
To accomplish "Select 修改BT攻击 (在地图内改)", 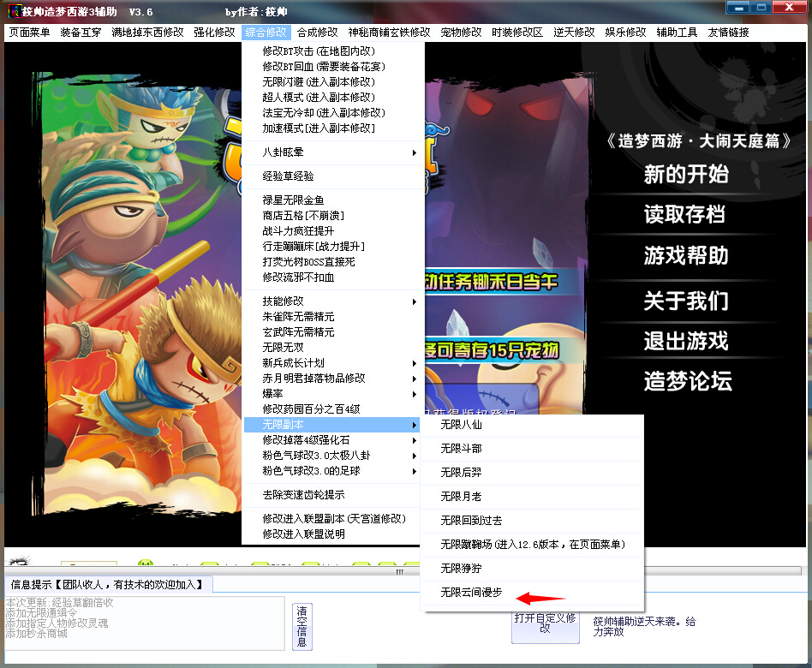I will coord(331,51).
